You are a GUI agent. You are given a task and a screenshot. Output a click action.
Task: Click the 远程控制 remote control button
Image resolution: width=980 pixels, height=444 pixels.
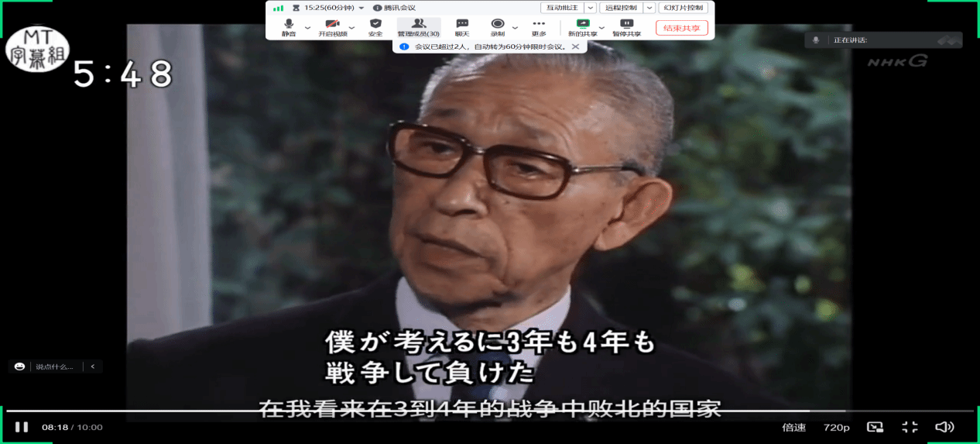[622, 8]
